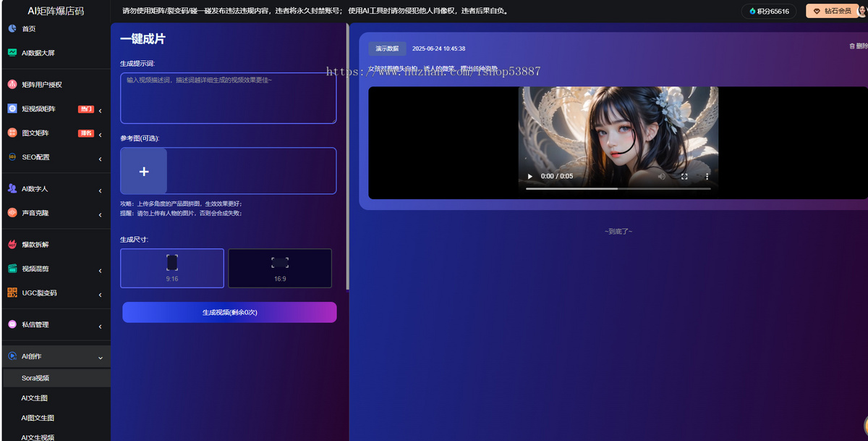The image size is (868, 441).
Task: Click the 图文矩阵 icon
Action: tap(12, 133)
